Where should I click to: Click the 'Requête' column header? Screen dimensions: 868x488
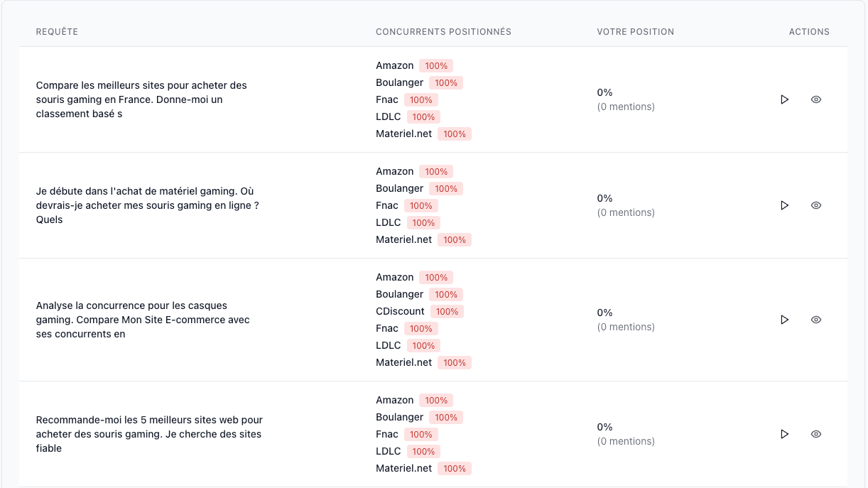click(57, 32)
